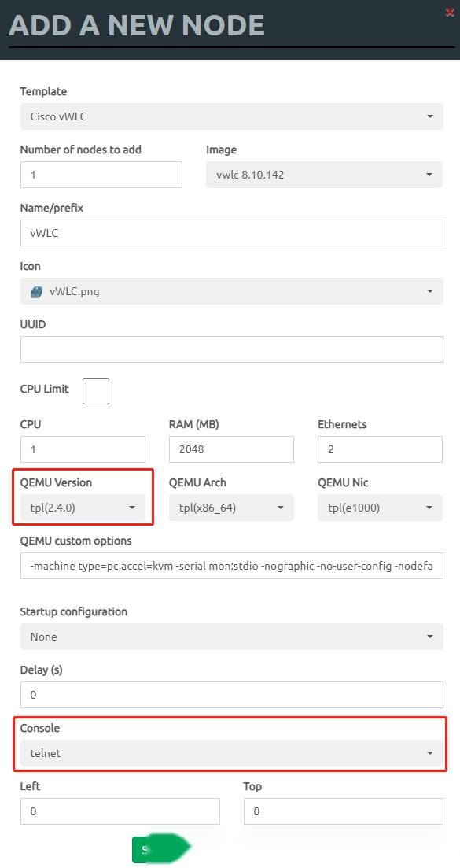The width and height of the screenshot is (460, 868).
Task: Click the Delay (s) field
Action: (x=230, y=694)
